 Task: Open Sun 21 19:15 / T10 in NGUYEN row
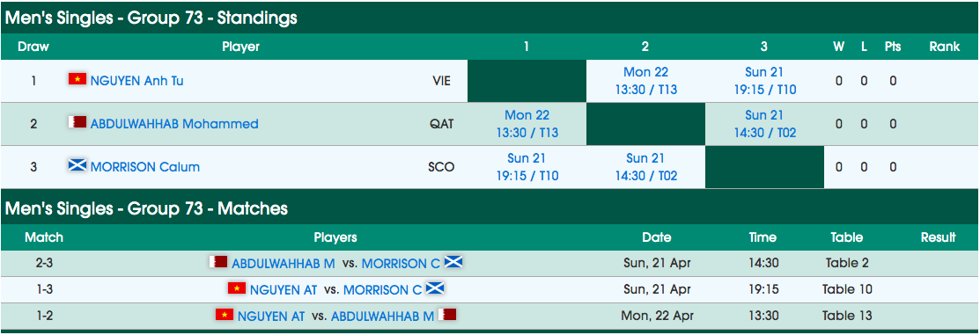click(764, 81)
